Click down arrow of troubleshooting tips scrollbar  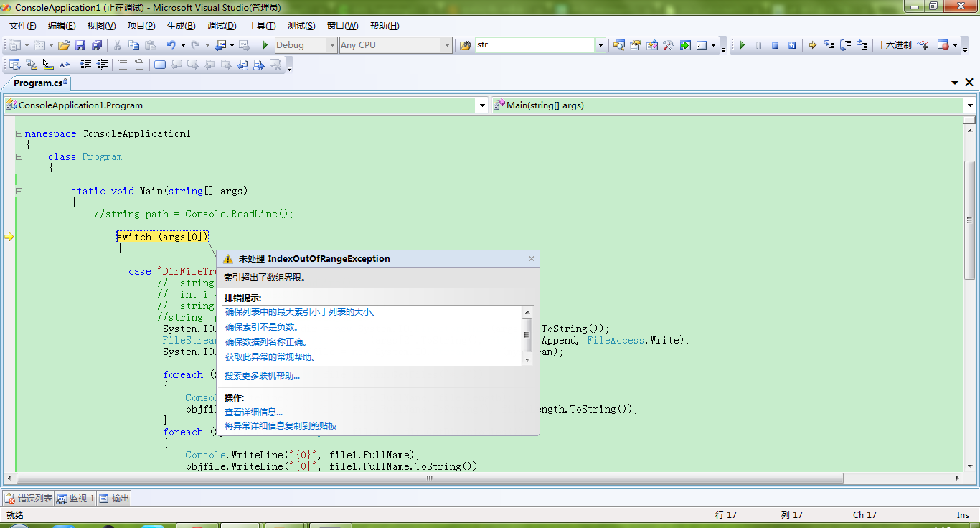pyautogui.click(x=528, y=360)
